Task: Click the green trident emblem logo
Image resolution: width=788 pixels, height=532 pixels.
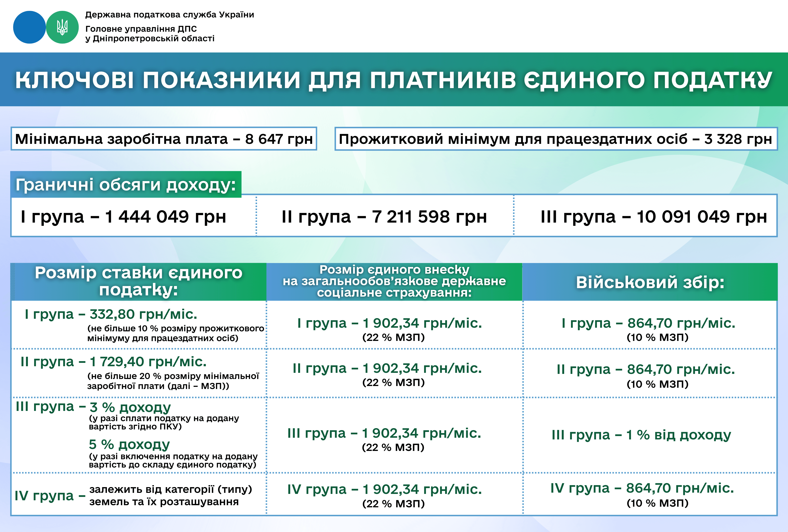Action: click(x=62, y=27)
